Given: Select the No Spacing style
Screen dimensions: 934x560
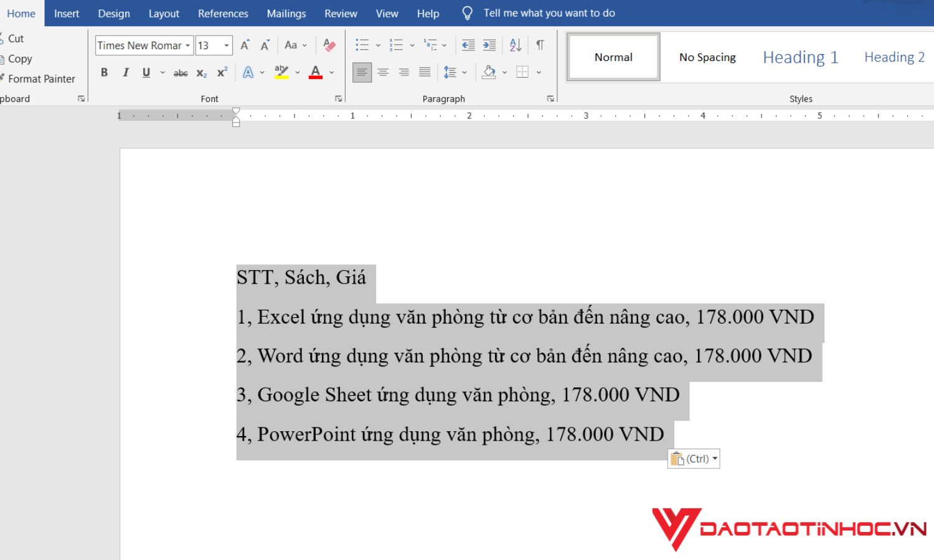Looking at the screenshot, I should pyautogui.click(x=707, y=57).
